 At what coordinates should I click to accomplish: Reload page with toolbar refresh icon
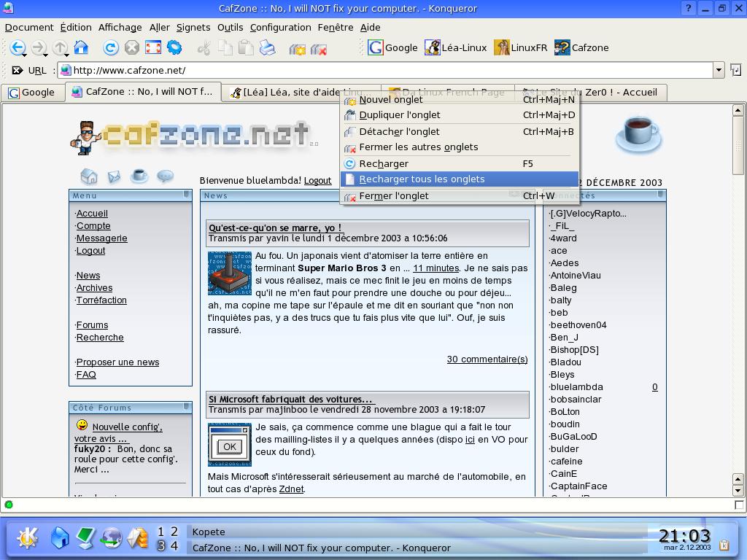[111, 47]
